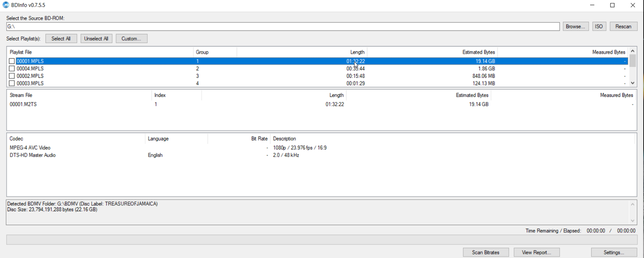Click Select All playlists button

[61, 39]
